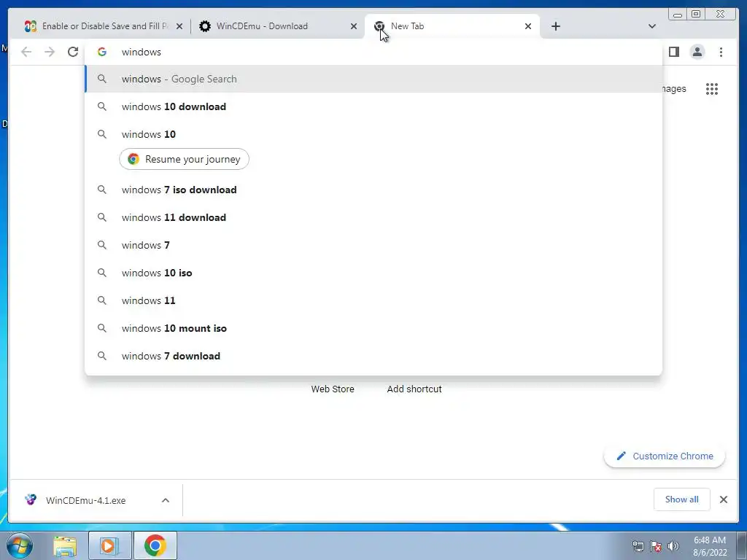747x560 pixels.
Task: Click Show all downloads button
Action: click(682, 499)
